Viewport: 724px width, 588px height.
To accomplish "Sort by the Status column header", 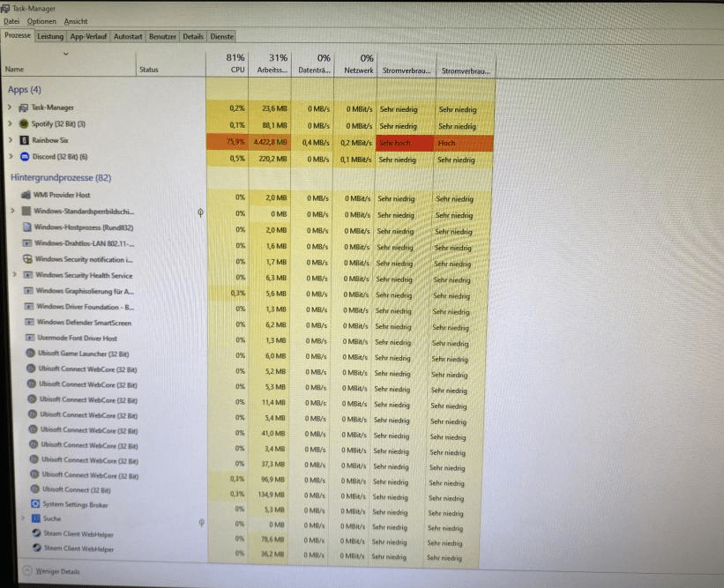I will pyautogui.click(x=171, y=63).
